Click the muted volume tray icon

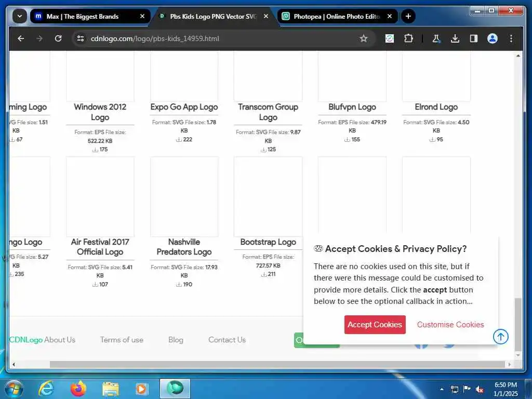click(x=480, y=389)
